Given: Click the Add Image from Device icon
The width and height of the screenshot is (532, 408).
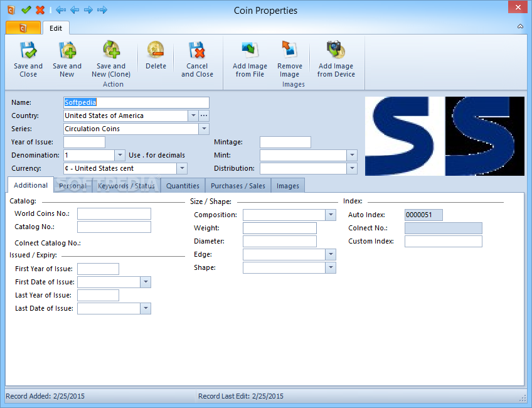Looking at the screenshot, I should 336,50.
